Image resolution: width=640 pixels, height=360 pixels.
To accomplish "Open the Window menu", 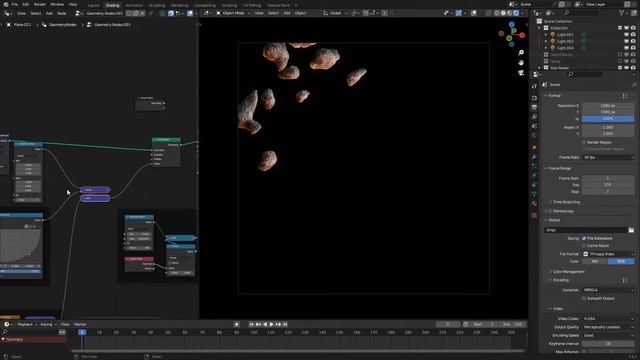I will (57, 4).
